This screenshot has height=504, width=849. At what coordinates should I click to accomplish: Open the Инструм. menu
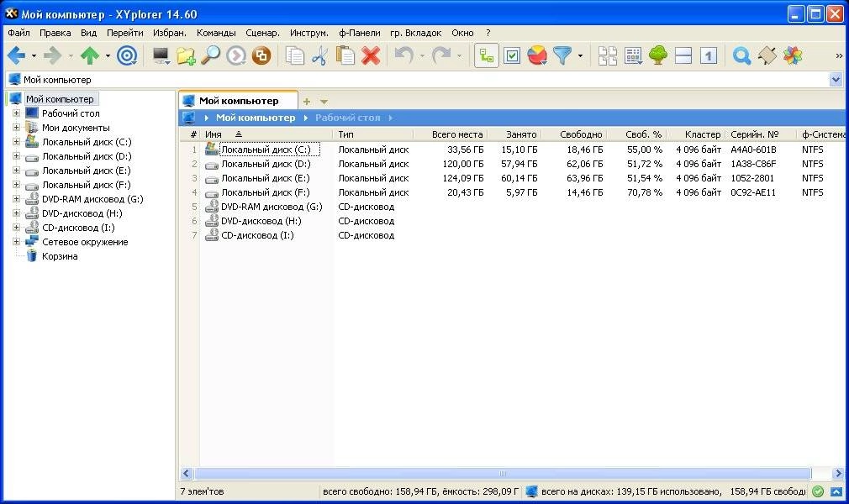point(308,33)
